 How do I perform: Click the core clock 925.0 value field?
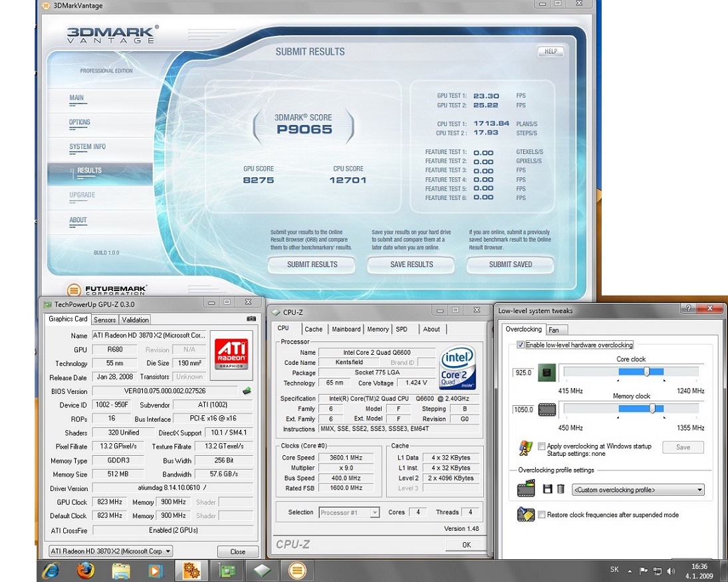[x=523, y=373]
